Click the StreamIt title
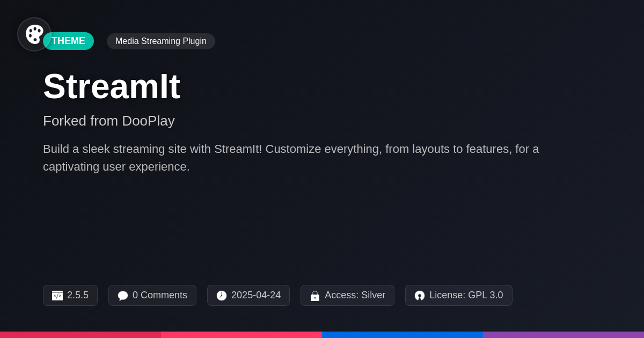The width and height of the screenshot is (644, 338). click(112, 86)
